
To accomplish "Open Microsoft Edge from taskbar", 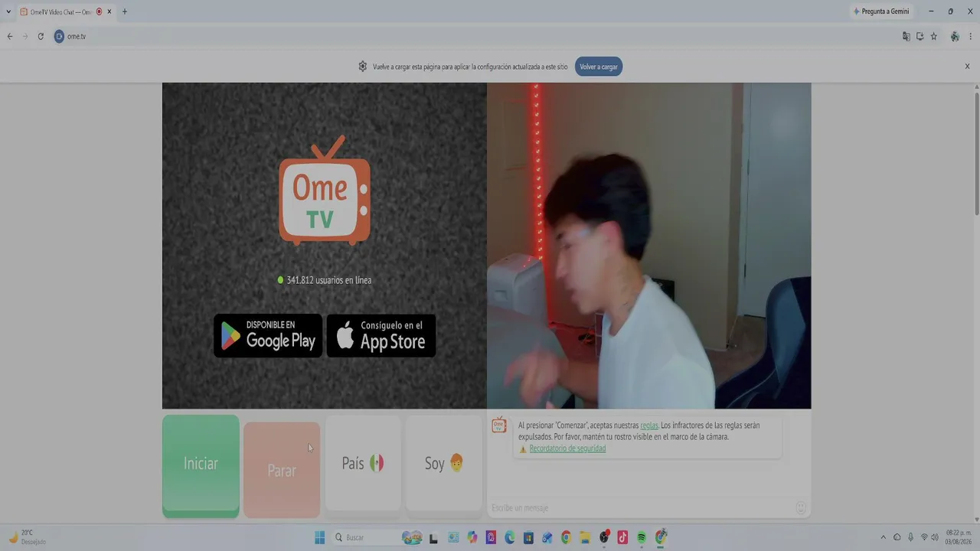I will tap(510, 537).
